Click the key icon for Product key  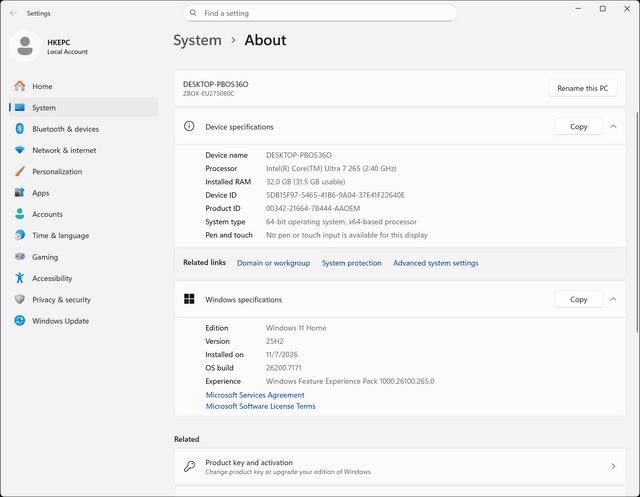(x=189, y=466)
